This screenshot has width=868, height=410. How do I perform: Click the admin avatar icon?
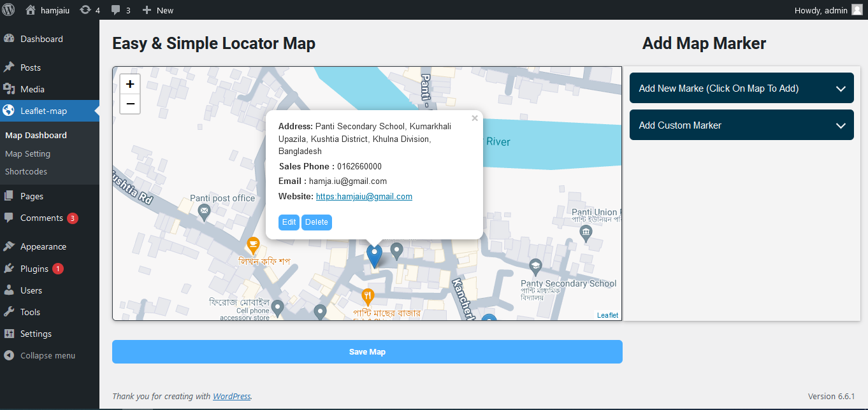point(857,10)
